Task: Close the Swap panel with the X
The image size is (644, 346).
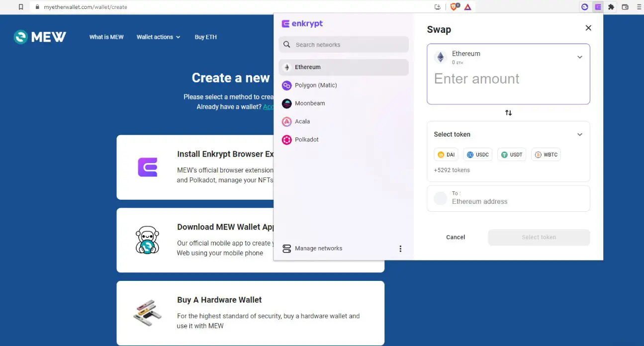Action: (588, 28)
